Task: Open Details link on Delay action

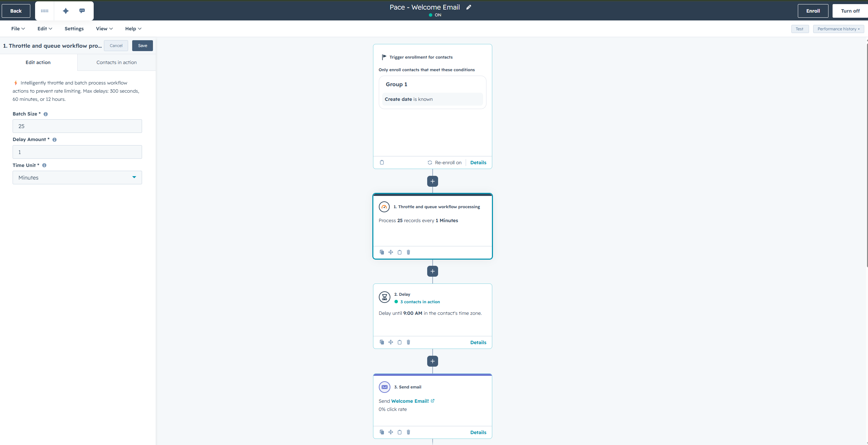Action: coord(478,342)
